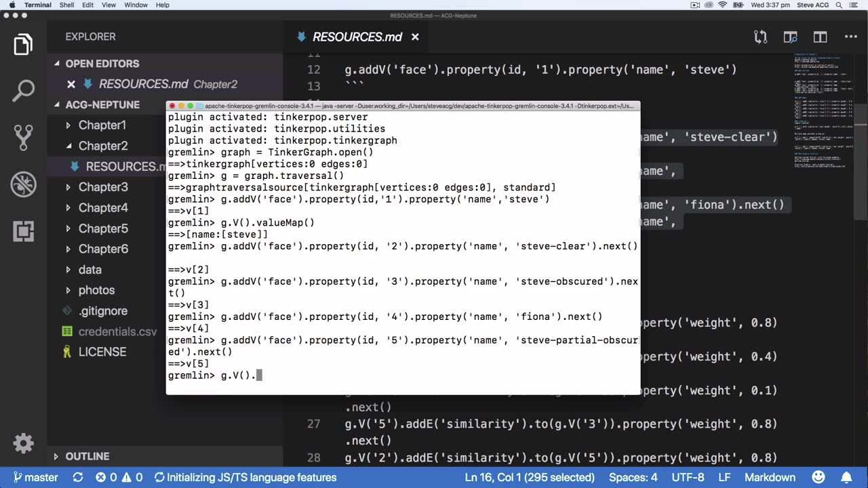Open the credentials.csv file

117,331
